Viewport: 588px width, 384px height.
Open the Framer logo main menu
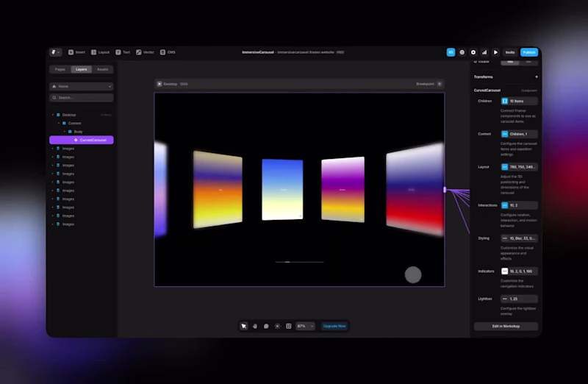(x=56, y=52)
